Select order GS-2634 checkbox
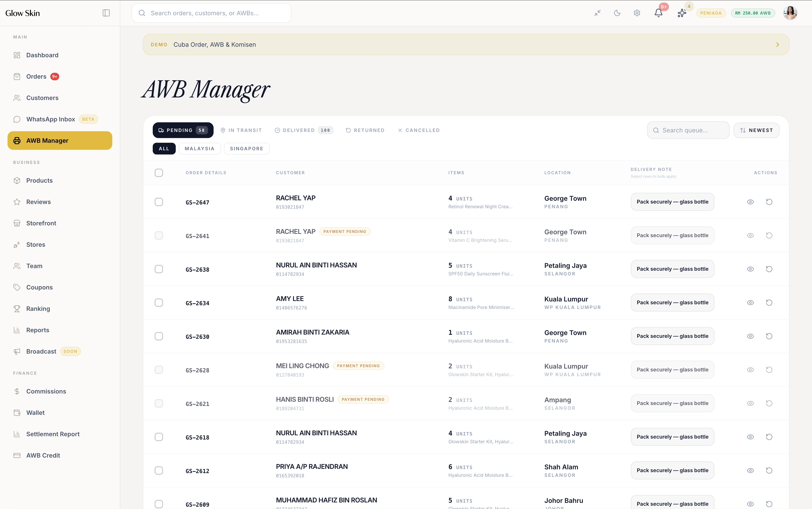Viewport: 812px width, 509px height. 159,303
